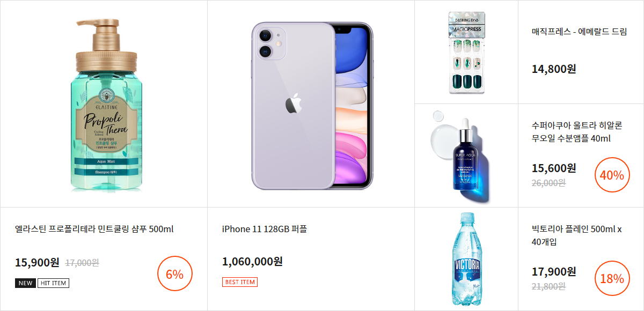644x311 pixels.
Task: Click the Super Aqua ampoule bottle image
Action: (x=465, y=157)
